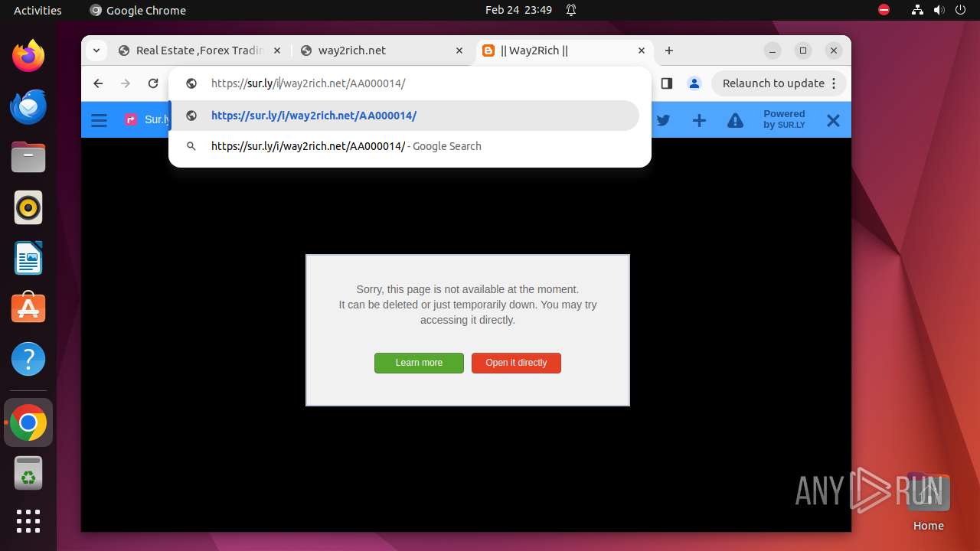Viewport: 980px width, 551px height.
Task: Open the Chrome profile avatar
Action: [694, 83]
